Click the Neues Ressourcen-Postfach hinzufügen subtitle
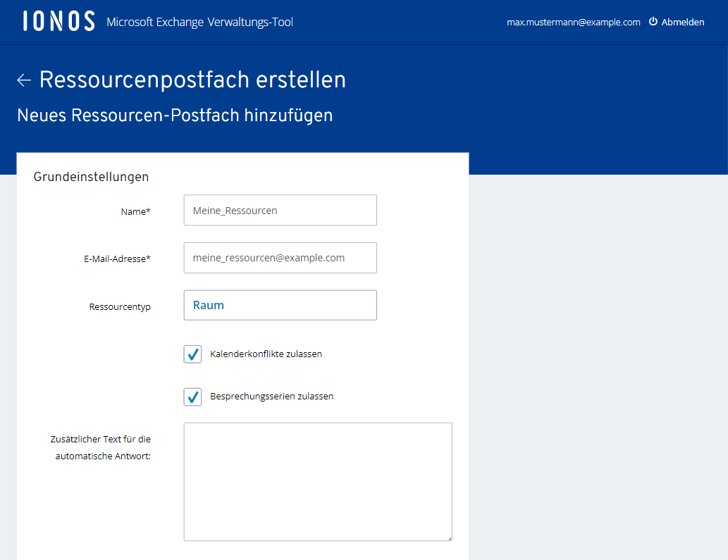Image resolution: width=728 pixels, height=560 pixels. [x=175, y=115]
